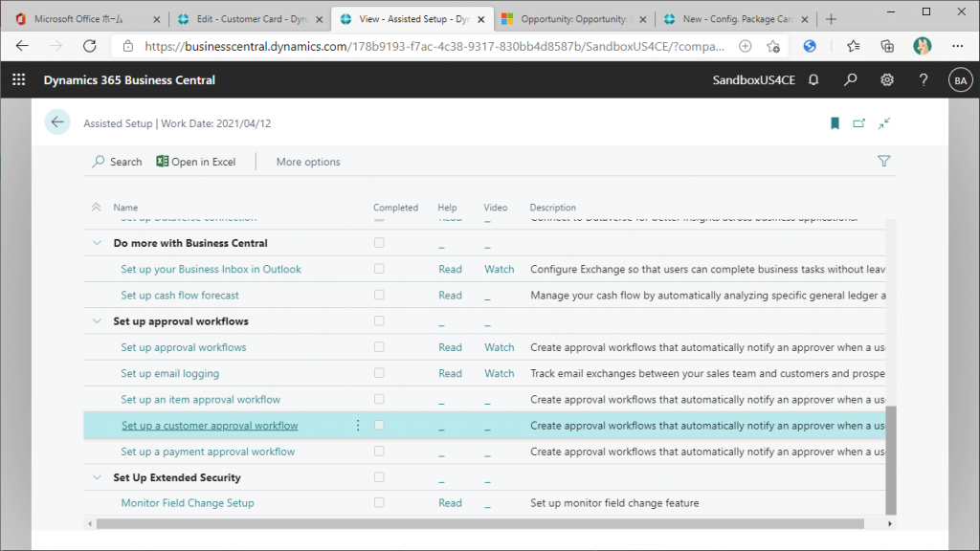This screenshot has width=980, height=551.
Task: Switch to the Opportunity browser tab
Action: (x=575, y=19)
